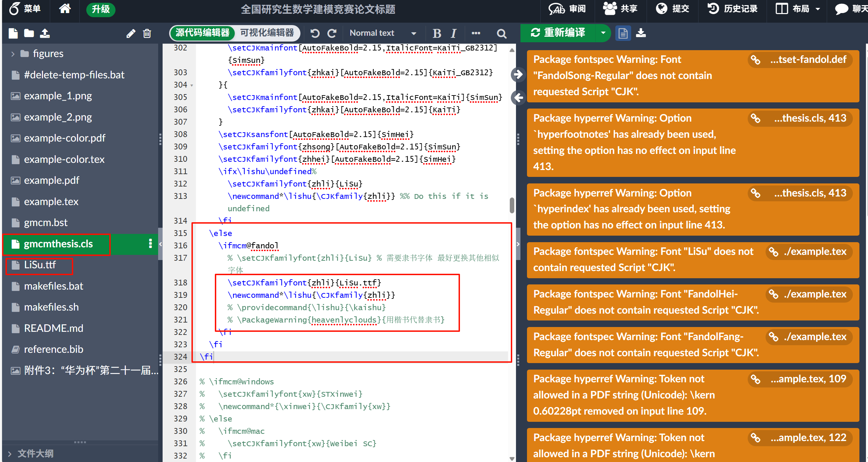Click editor scrollbar down arrow
The width and height of the screenshot is (868, 462).
click(x=512, y=458)
